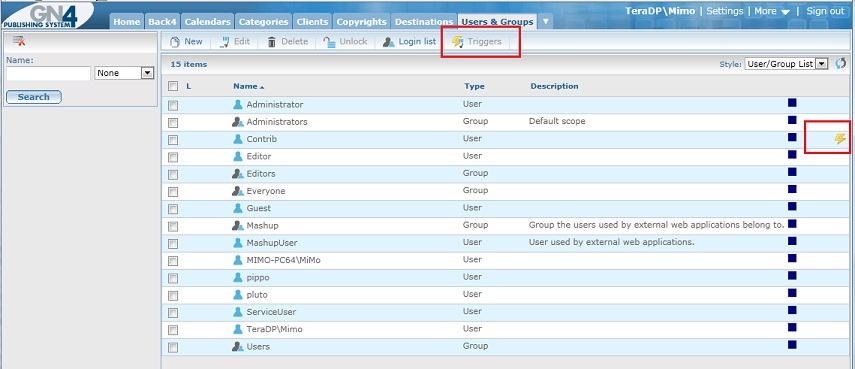Image resolution: width=855 pixels, height=369 pixels.
Task: Check the ServiceUser row checkbox
Action: tap(173, 313)
